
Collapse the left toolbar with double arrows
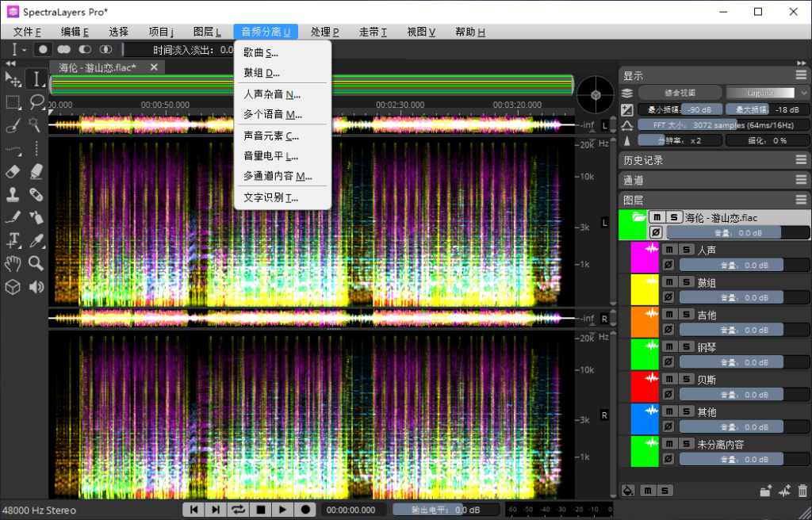[x=10, y=63]
